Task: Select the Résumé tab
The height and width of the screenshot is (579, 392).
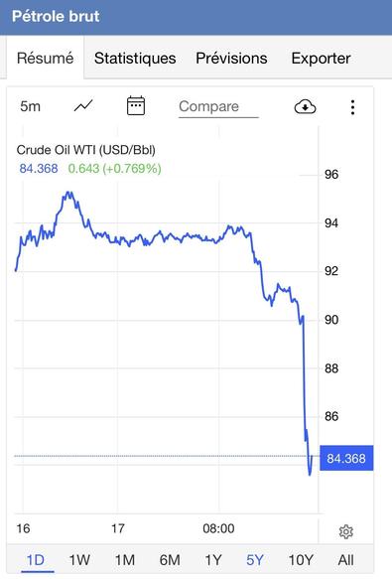Action: [x=45, y=58]
